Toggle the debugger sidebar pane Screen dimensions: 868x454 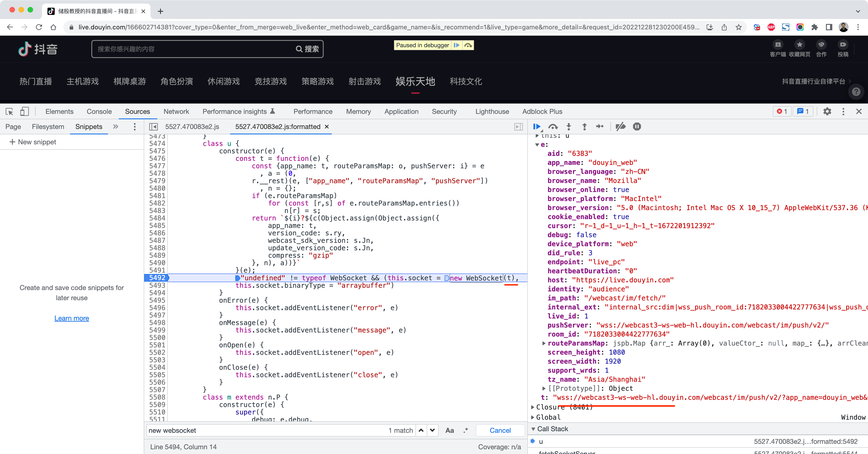click(x=519, y=127)
